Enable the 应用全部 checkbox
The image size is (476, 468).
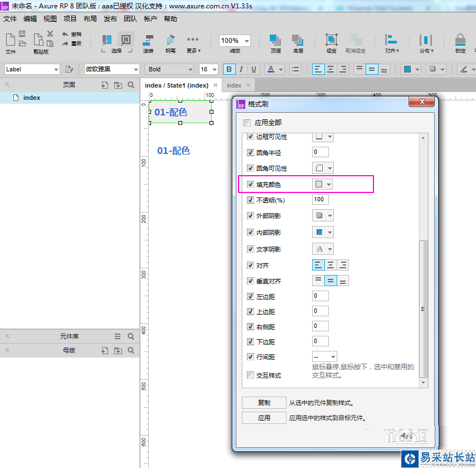247,123
